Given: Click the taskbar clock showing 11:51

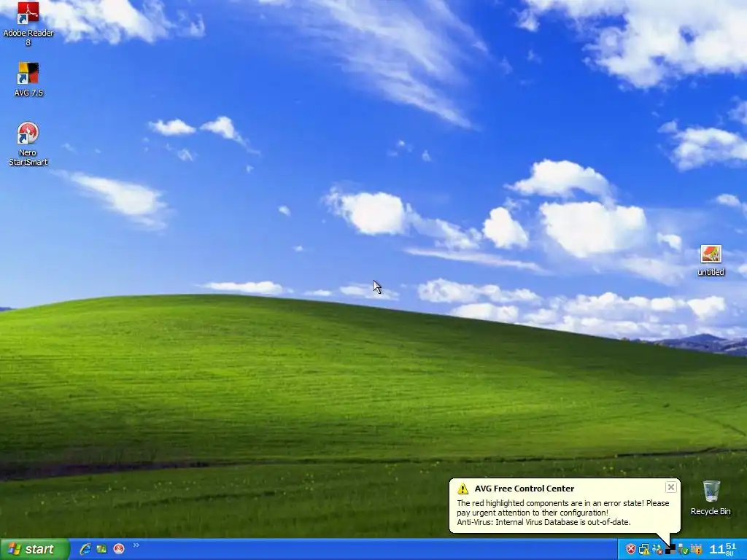Looking at the screenshot, I should coord(722,549).
